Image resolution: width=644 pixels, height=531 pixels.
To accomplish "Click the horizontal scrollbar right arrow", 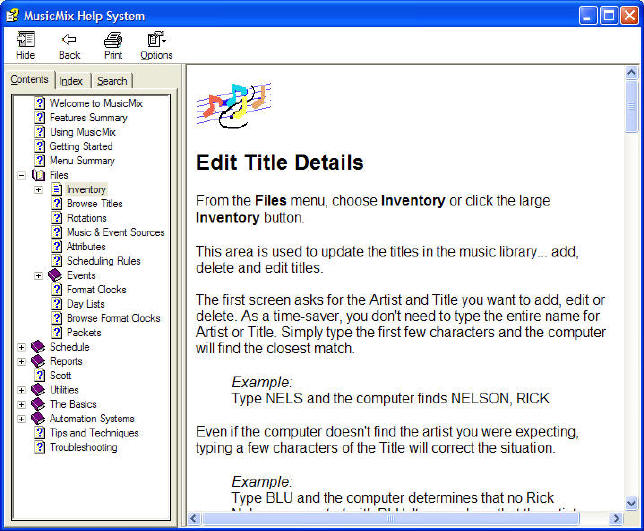I will point(616,519).
